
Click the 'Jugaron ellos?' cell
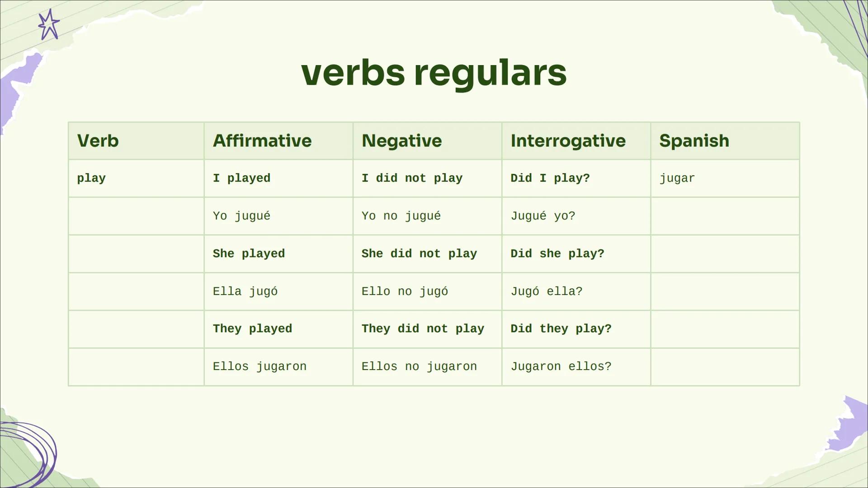tap(561, 366)
